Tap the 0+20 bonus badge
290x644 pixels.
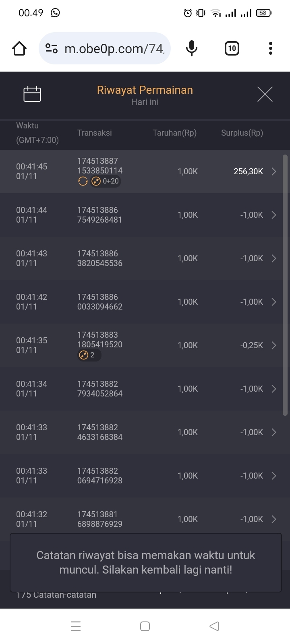tap(106, 182)
